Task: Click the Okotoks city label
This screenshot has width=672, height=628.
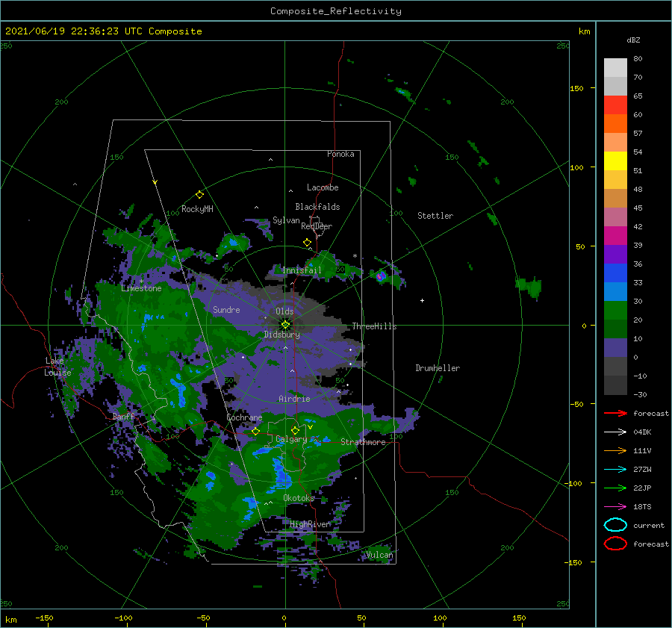Action: (299, 497)
